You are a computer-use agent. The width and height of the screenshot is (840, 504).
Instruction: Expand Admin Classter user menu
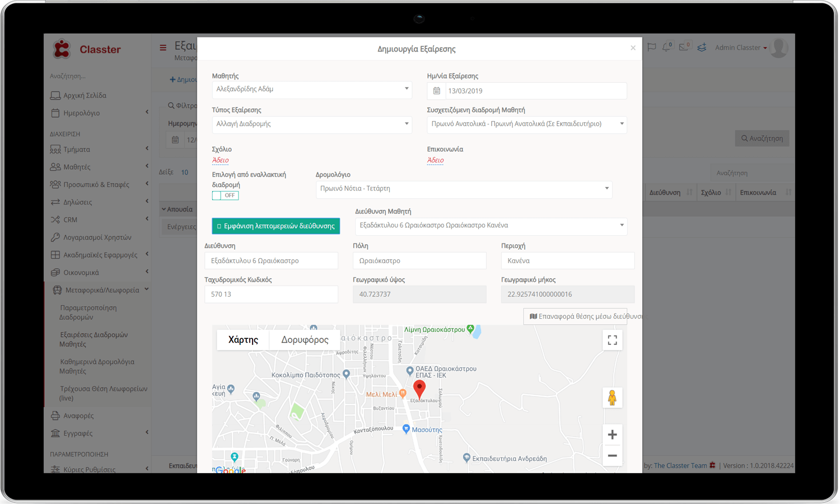coord(741,48)
